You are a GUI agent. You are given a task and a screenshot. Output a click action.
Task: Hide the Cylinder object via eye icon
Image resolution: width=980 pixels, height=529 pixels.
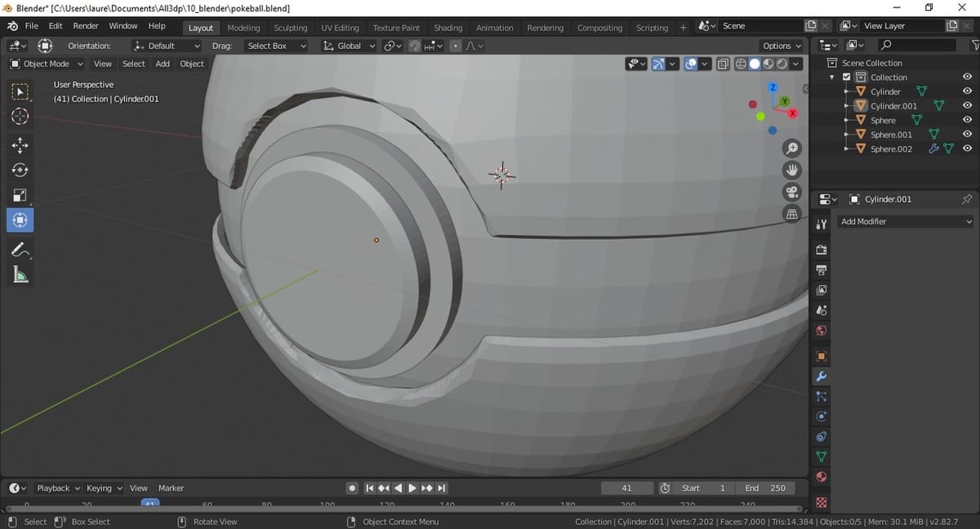[x=967, y=91]
